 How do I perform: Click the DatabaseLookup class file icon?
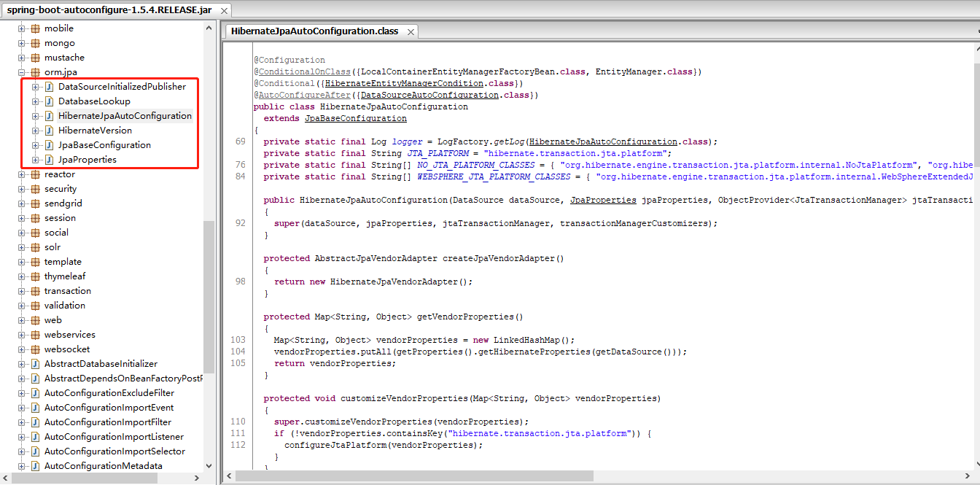coord(50,101)
